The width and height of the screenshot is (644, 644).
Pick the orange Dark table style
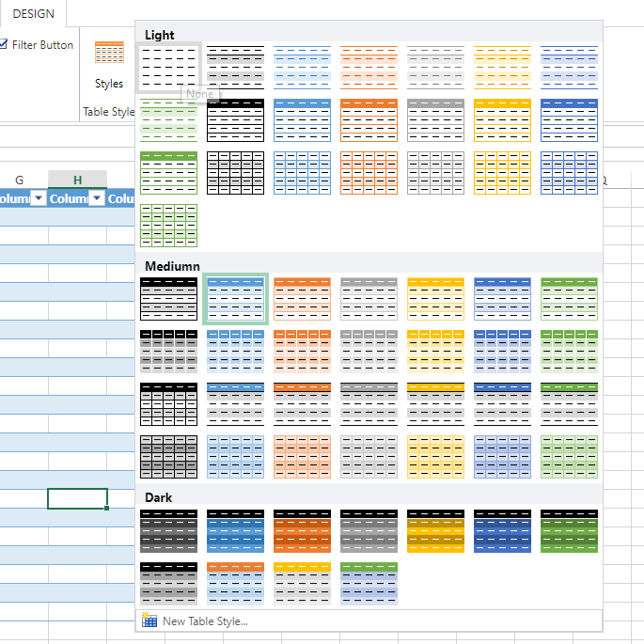302,530
